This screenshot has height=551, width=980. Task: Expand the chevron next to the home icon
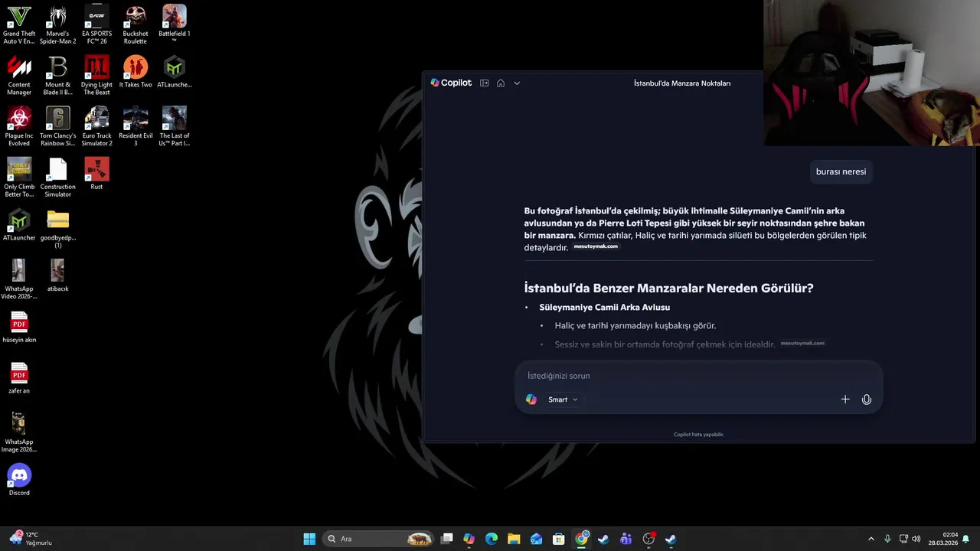tap(517, 83)
